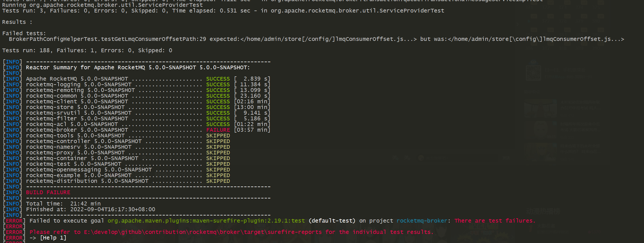The height and width of the screenshot is (243, 644).
Task: Click the 'Results :' line
Action: point(17,22)
